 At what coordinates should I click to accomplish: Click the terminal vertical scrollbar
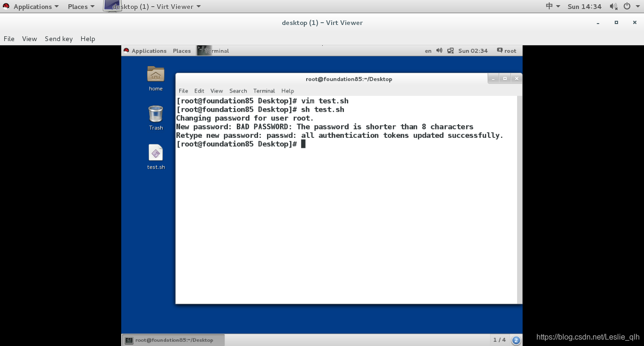point(519,200)
